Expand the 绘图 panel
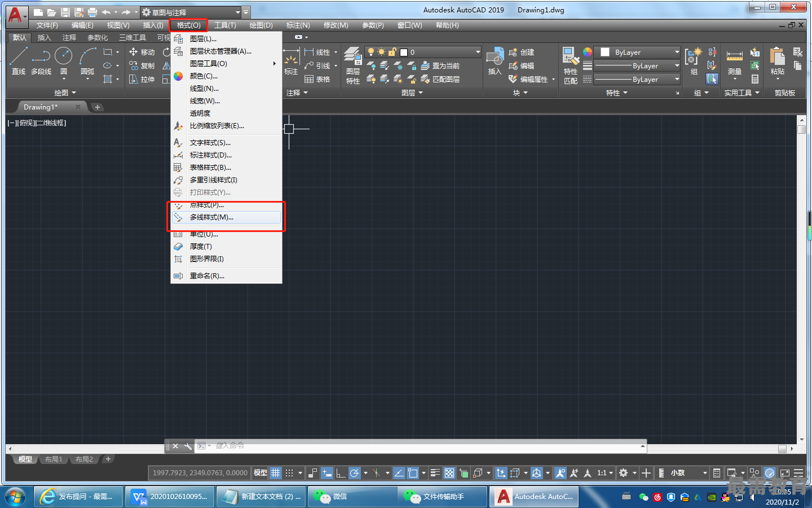 click(65, 93)
